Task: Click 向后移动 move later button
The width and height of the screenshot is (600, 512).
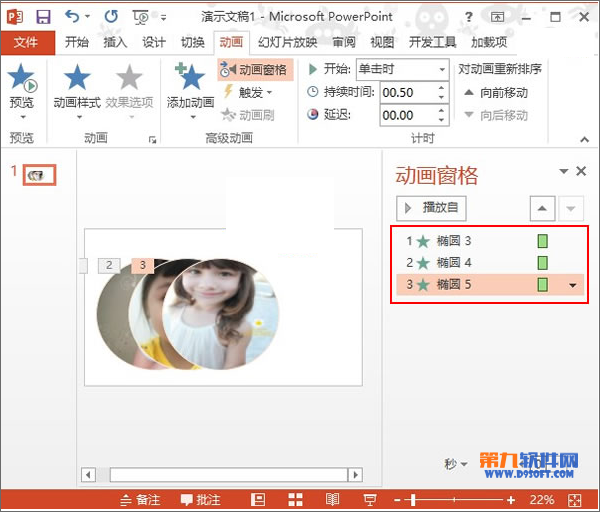Action: pos(496,115)
